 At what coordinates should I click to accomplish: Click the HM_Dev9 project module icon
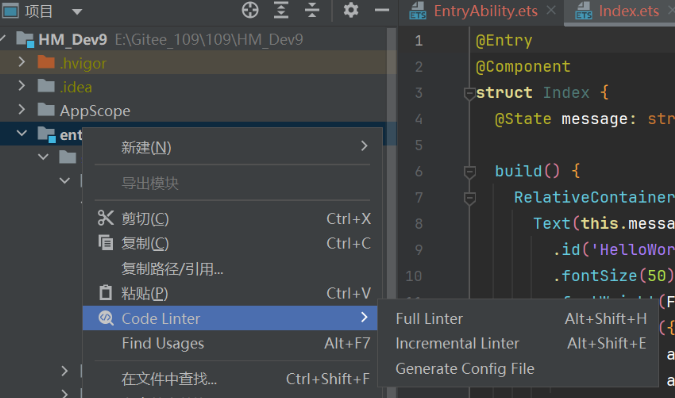(x=25, y=40)
